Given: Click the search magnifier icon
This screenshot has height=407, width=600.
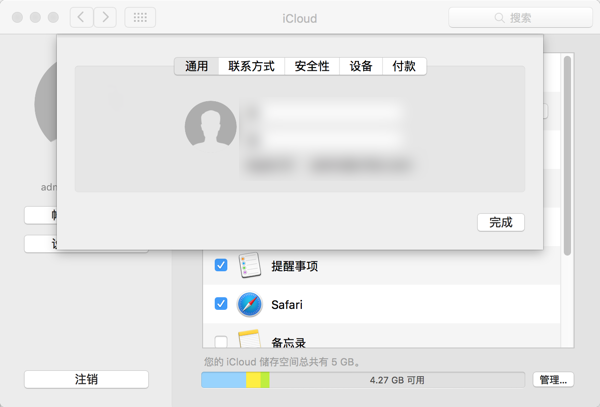Looking at the screenshot, I should pyautogui.click(x=499, y=18).
